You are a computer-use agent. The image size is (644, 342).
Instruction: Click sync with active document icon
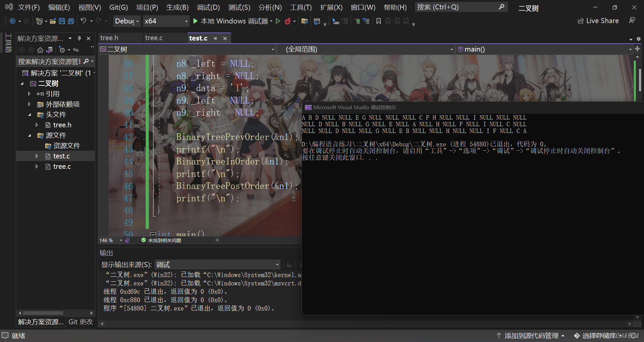(76, 50)
